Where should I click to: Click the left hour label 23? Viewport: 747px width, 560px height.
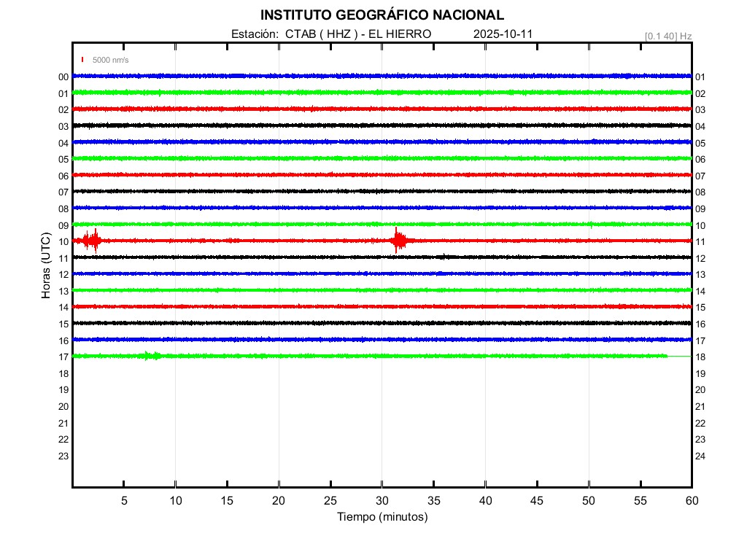click(63, 456)
